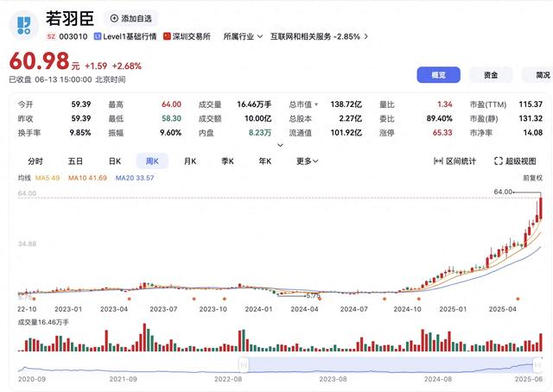Change 前复权 adjustment setting
Screen dimensions: 553x392
(532, 178)
